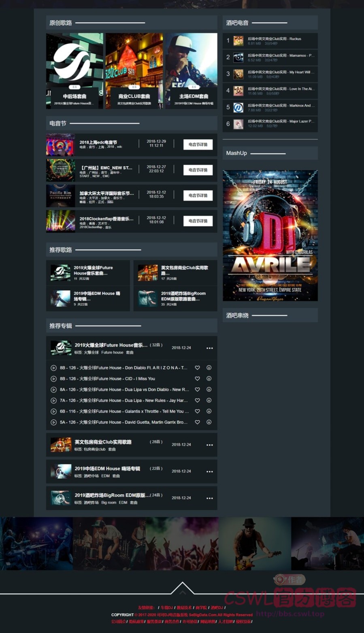Open 电音节详情 for 2018Clockenflap香港音乐节
Image resolution: width=364 pixels, height=633 pixels.
pos(198,221)
